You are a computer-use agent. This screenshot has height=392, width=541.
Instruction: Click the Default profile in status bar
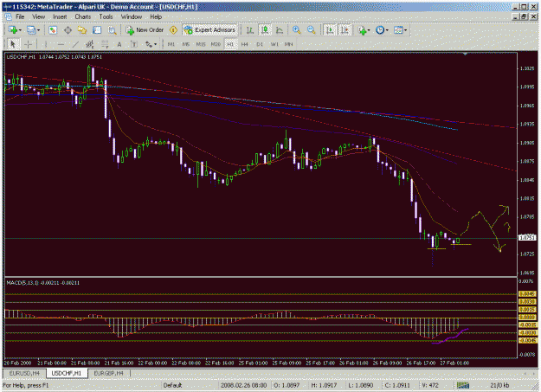pyautogui.click(x=172, y=385)
